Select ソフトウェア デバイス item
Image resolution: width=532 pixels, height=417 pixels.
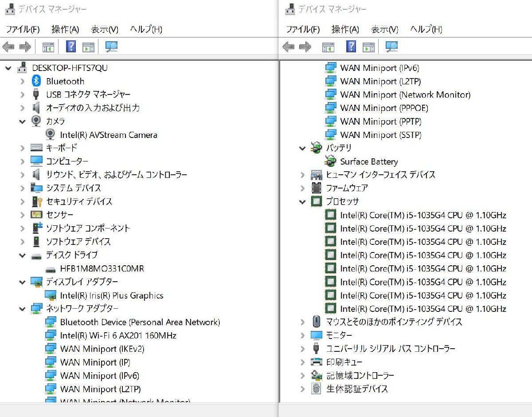(x=78, y=241)
